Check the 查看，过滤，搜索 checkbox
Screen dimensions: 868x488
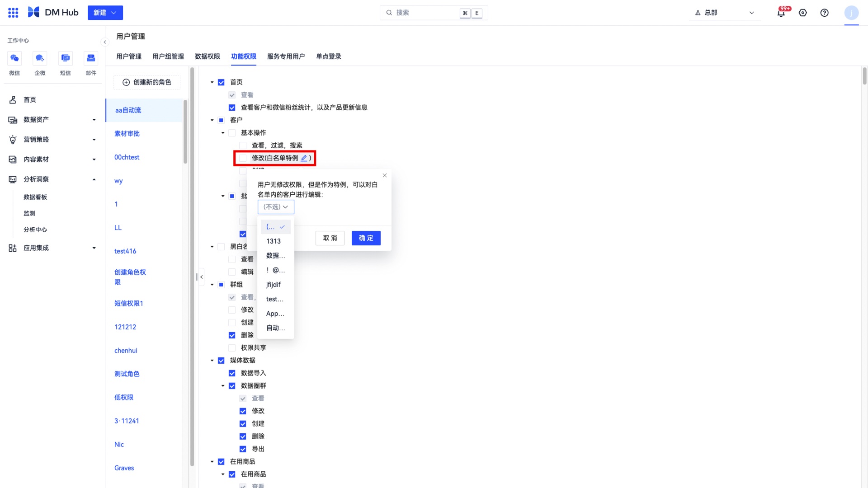[243, 145]
